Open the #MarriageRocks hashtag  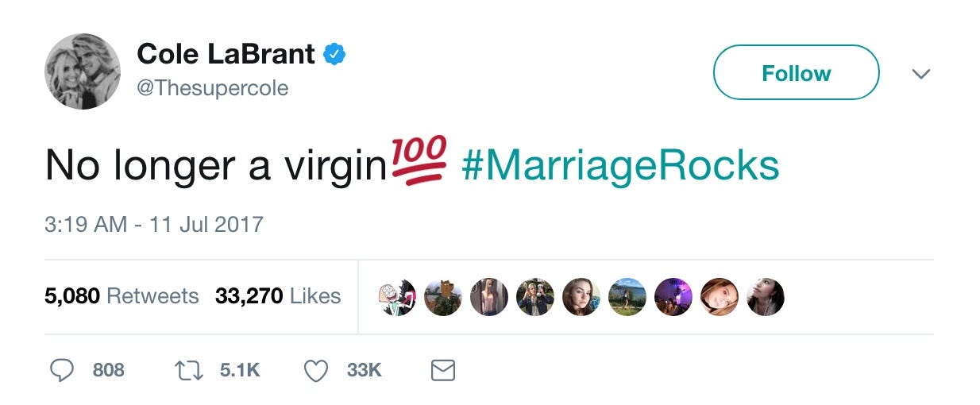[619, 165]
